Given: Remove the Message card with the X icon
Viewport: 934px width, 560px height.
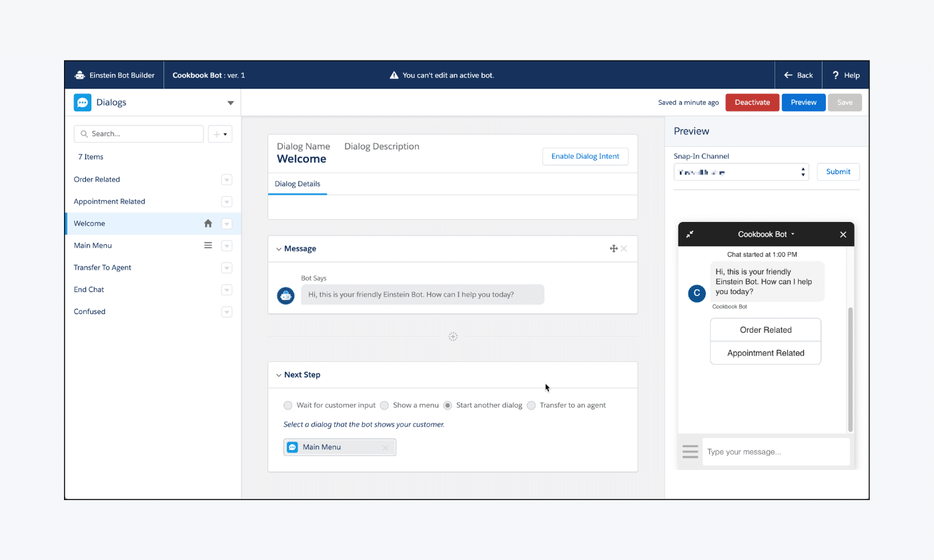Looking at the screenshot, I should click(624, 249).
